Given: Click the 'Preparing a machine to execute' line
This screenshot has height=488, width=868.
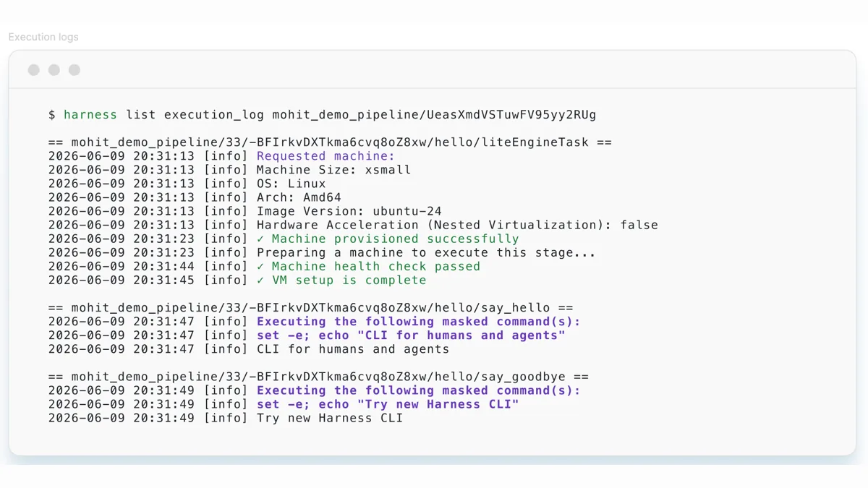Looking at the screenshot, I should (323, 252).
